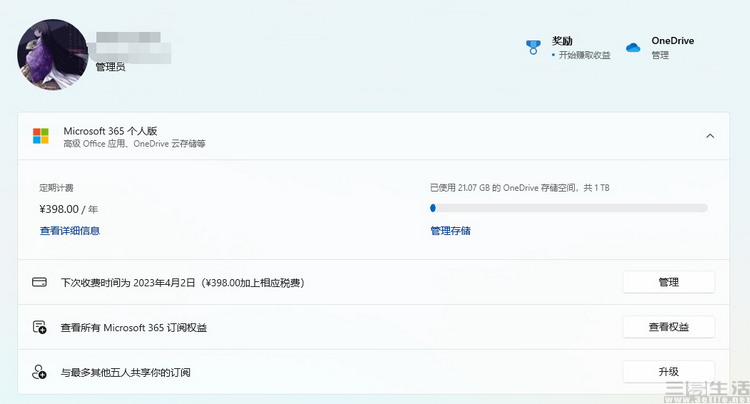Click 查看所有 Microsoft 365 订阅权益 text
Image resolution: width=750 pixels, height=404 pixels.
pos(134,328)
